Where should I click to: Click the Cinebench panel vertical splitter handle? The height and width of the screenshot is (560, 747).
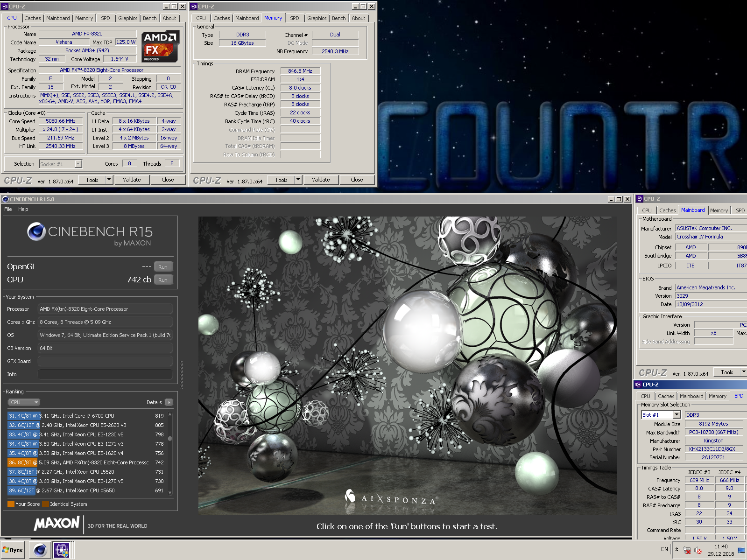(x=182, y=374)
